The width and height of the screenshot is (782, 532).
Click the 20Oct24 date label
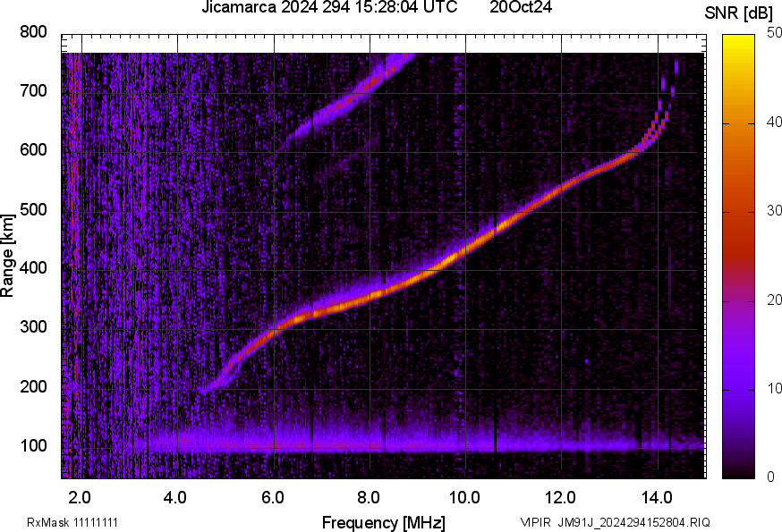click(x=520, y=8)
